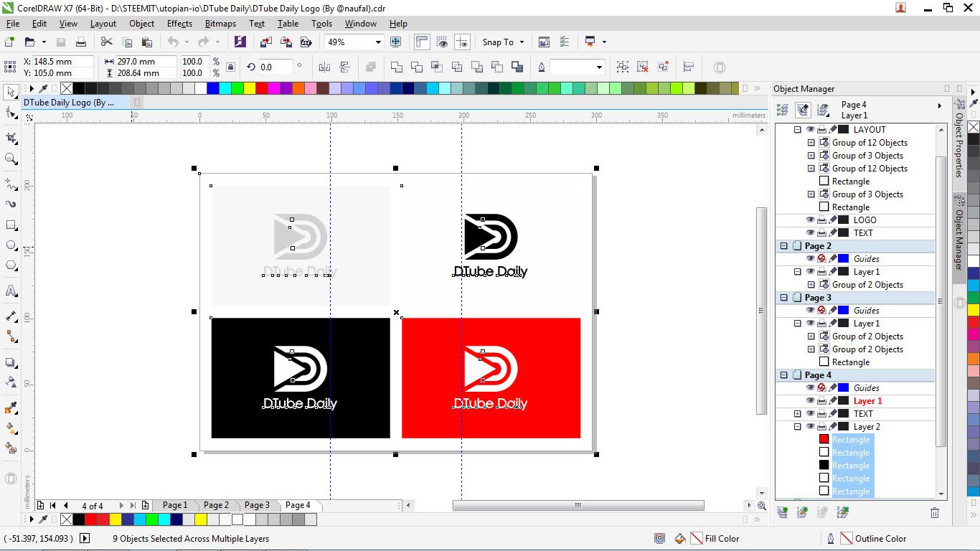Switch to Page 3 tab
Screen dimensions: 980x551
click(x=257, y=505)
